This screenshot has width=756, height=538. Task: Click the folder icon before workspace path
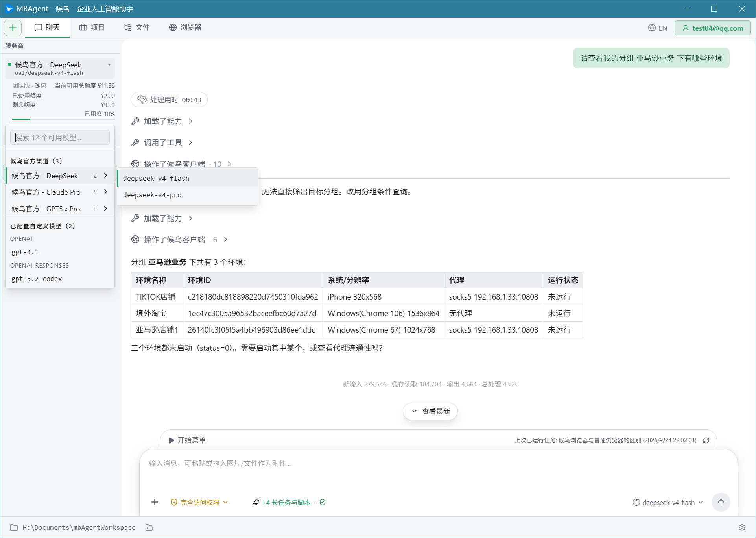(x=14, y=527)
